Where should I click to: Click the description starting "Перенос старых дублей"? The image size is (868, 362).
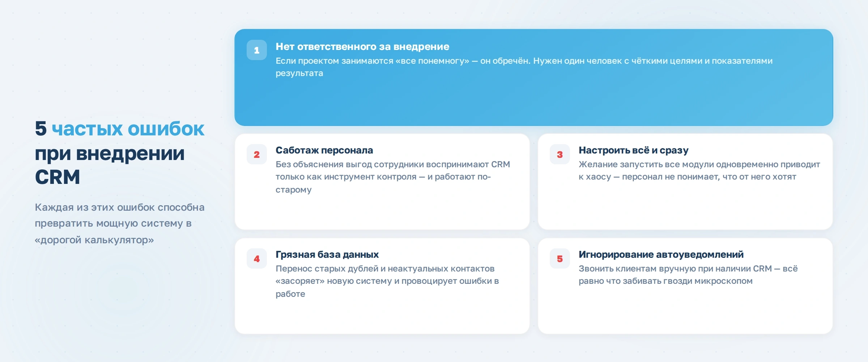tap(387, 281)
